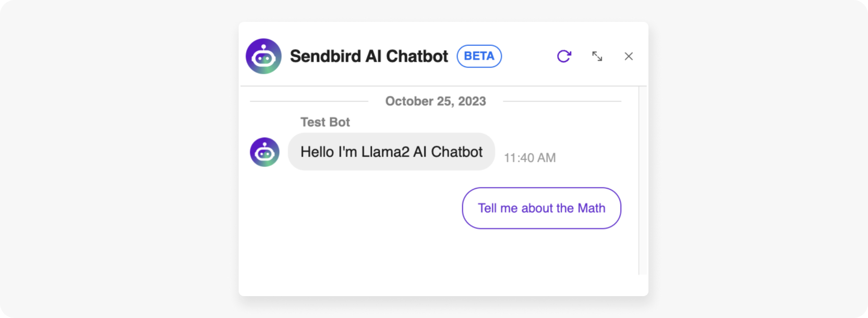Click the divider line right of the date
This screenshot has width=868, height=318.
click(x=562, y=101)
